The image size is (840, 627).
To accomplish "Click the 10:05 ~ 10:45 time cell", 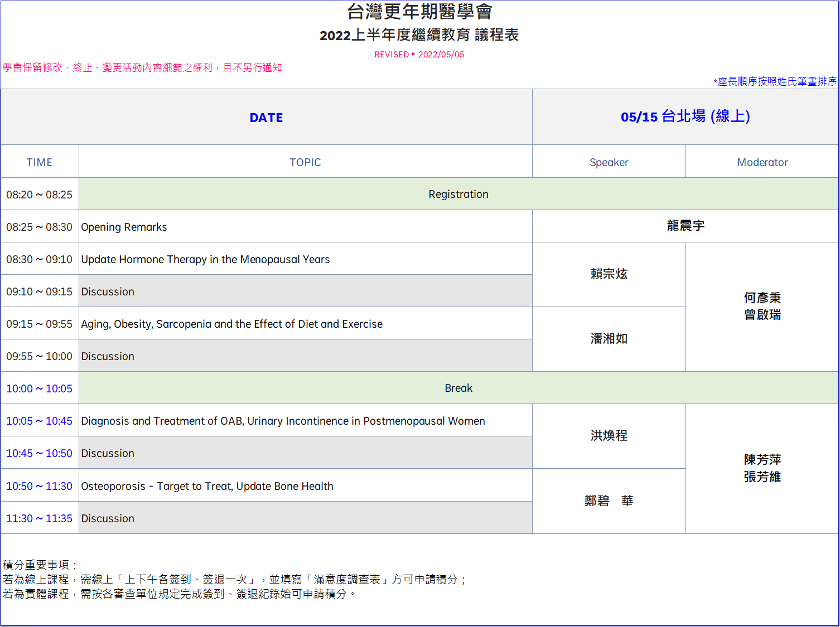I will 39,421.
